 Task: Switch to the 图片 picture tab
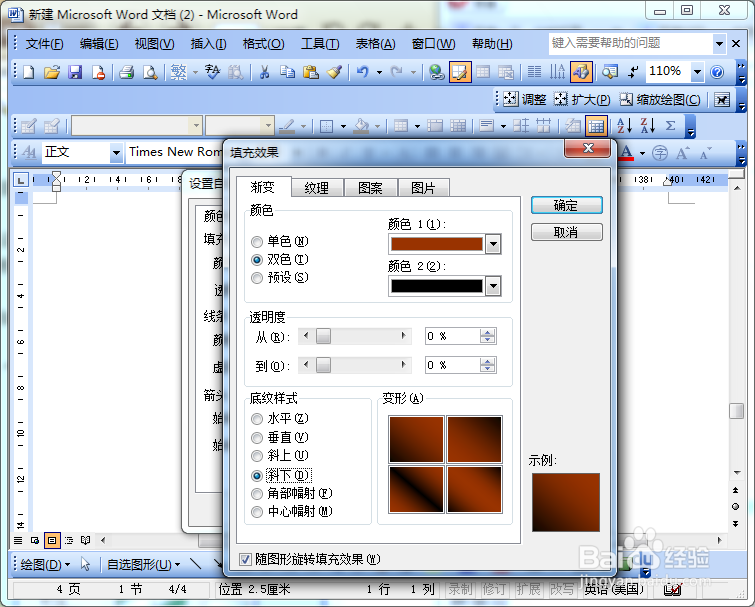pyautogui.click(x=423, y=188)
